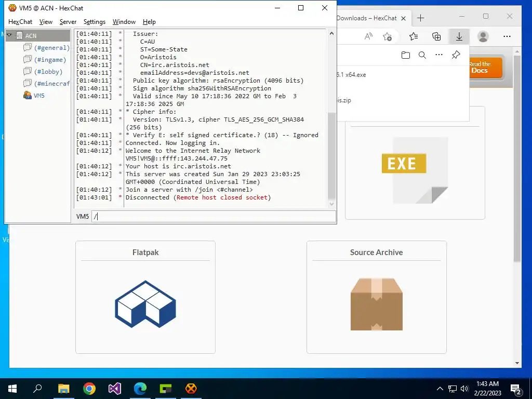
Task: Click the VM5 nickname button
Action: [83, 217]
